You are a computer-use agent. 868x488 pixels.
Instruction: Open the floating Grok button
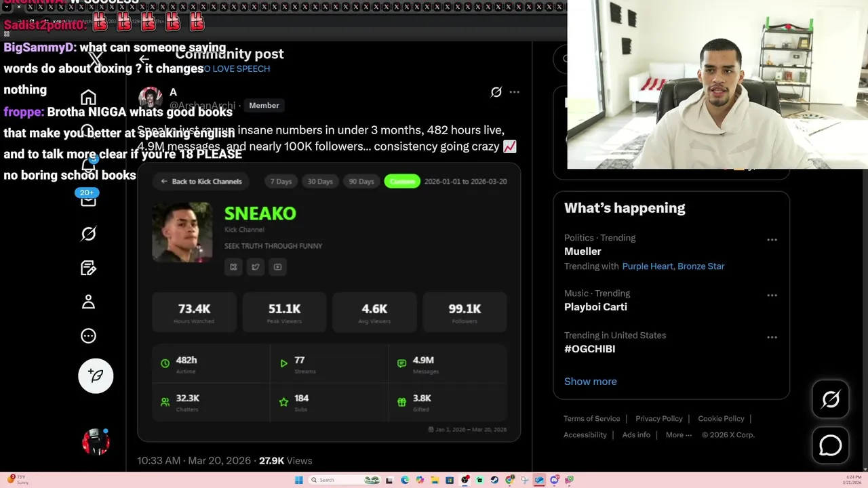click(x=831, y=399)
